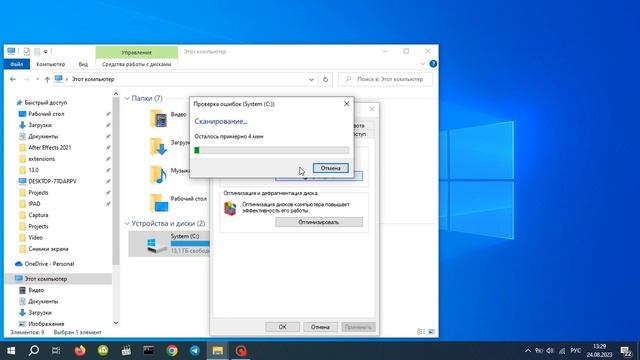Select the Музыка folder icon in main pane
The height and width of the screenshot is (360, 640).
click(158, 174)
